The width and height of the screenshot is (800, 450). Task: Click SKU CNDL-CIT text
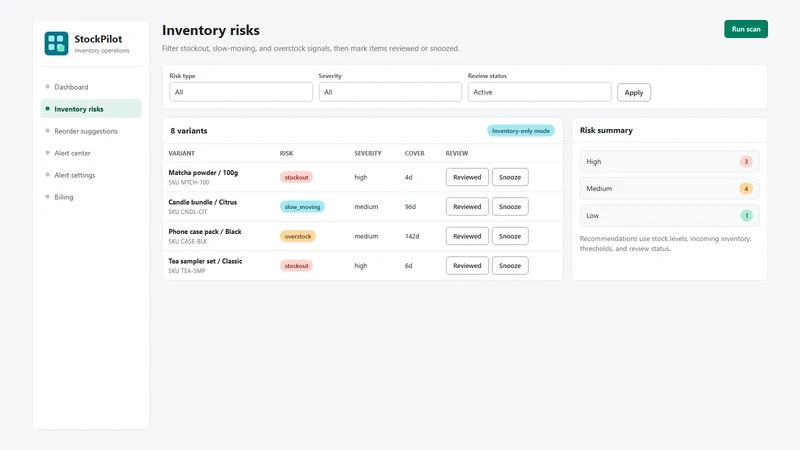click(x=188, y=212)
